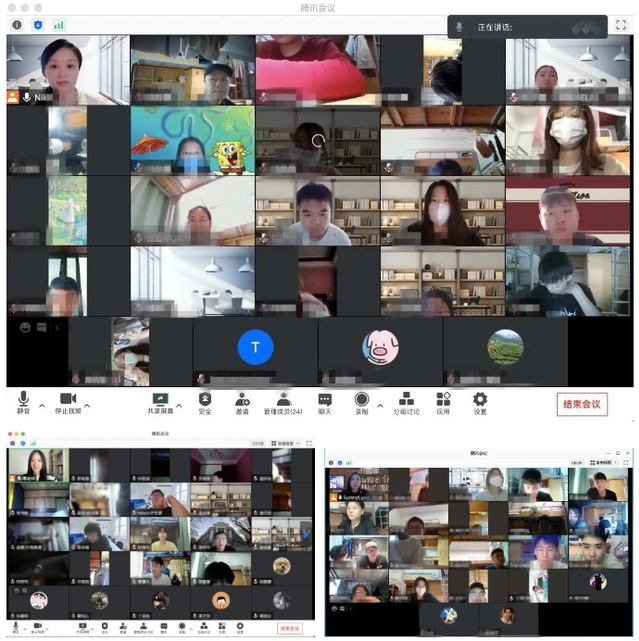The height and width of the screenshot is (641, 639).
Task: Expand the arrow next to 共享屏幕
Action: pos(183,405)
